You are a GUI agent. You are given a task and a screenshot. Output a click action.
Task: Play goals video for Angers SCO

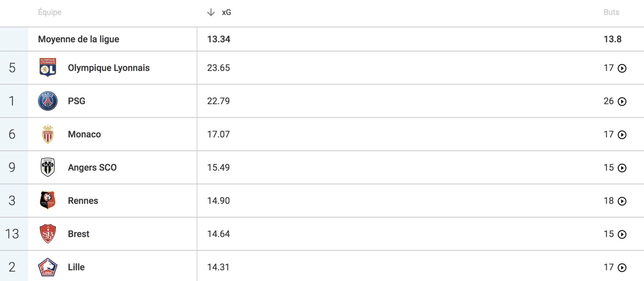(x=622, y=168)
